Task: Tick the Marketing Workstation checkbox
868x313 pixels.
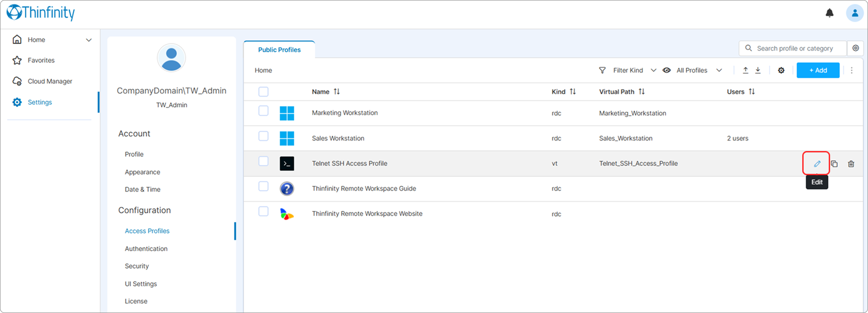Action: click(x=263, y=110)
